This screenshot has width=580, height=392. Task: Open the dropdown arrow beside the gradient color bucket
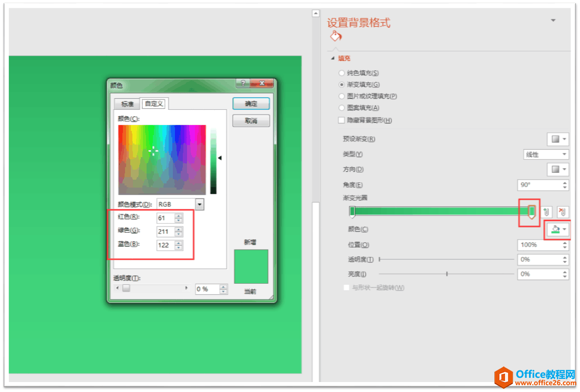pyautogui.click(x=564, y=230)
